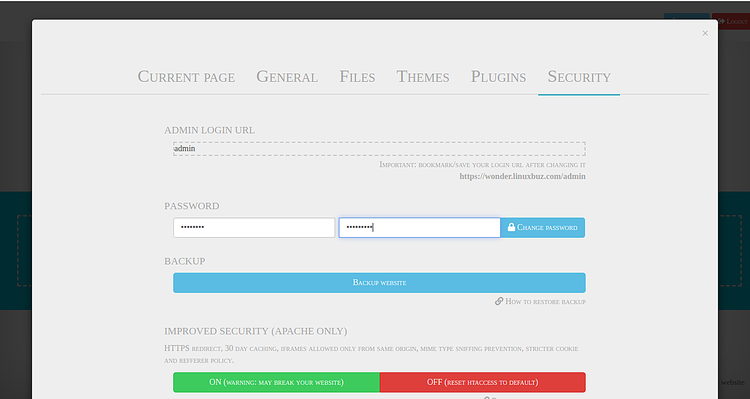Screen dimensions: 750x399
Task: Click the Backup website button
Action: click(x=379, y=282)
